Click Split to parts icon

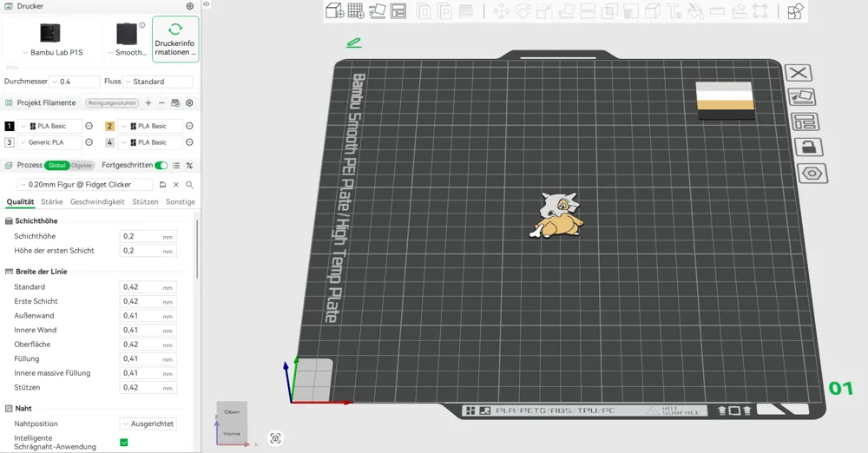click(444, 10)
